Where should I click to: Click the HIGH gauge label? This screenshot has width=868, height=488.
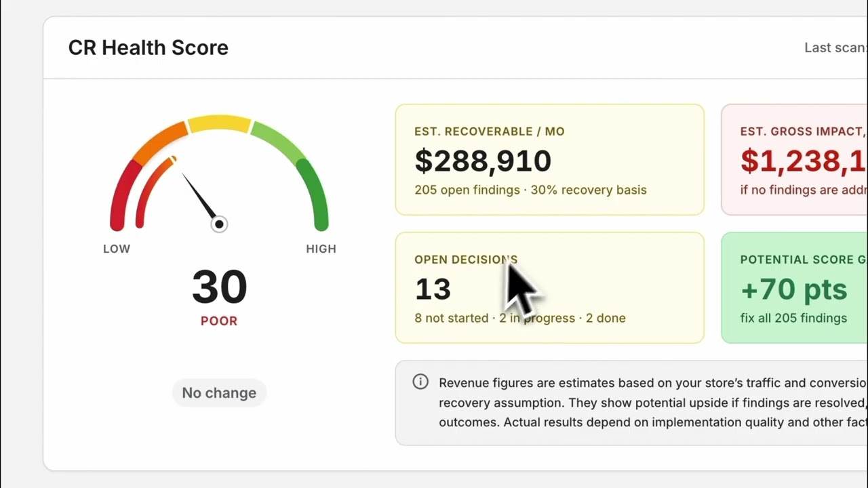[321, 249]
